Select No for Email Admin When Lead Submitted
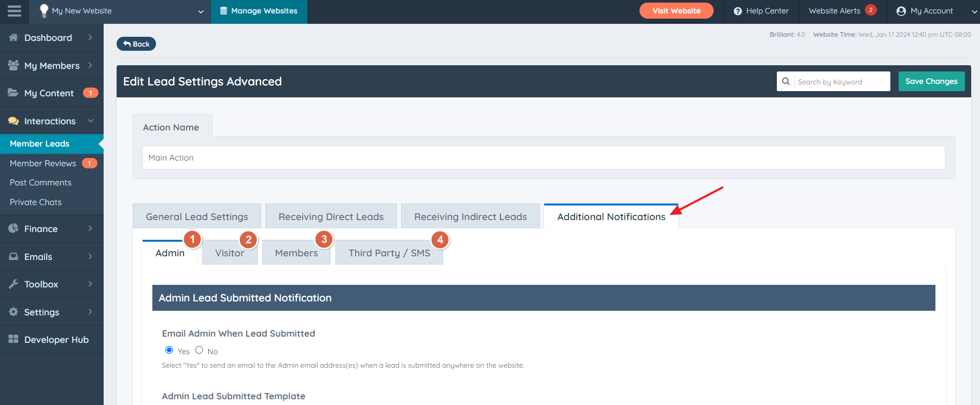980x405 pixels. click(x=199, y=350)
